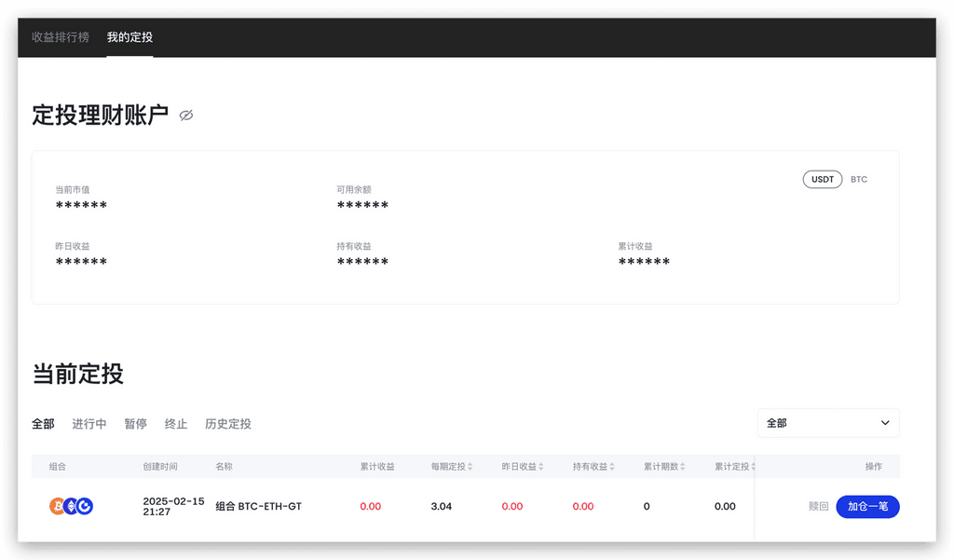Viewport: 954px width, 560px height.
Task: Open the 全部 filter dropdown
Action: 828,423
